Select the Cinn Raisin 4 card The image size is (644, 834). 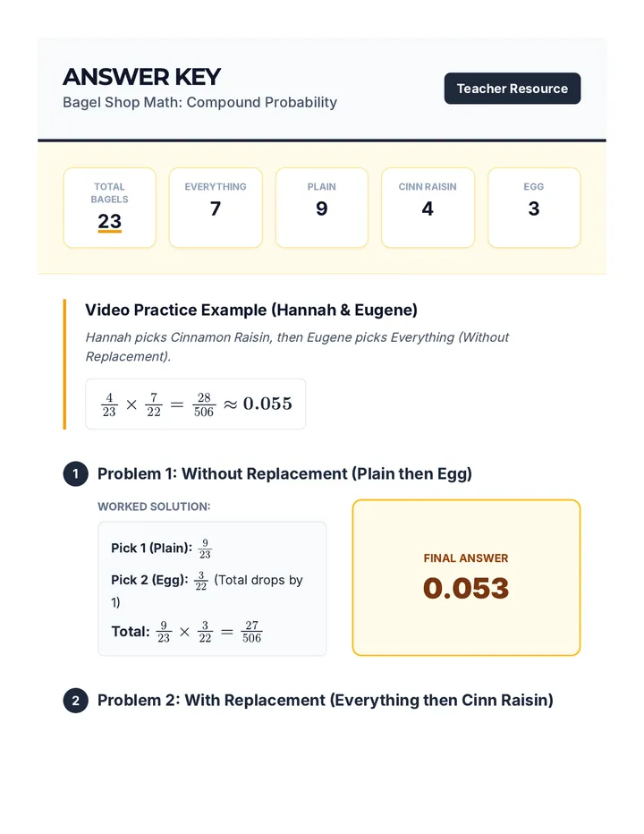pyautogui.click(x=428, y=208)
